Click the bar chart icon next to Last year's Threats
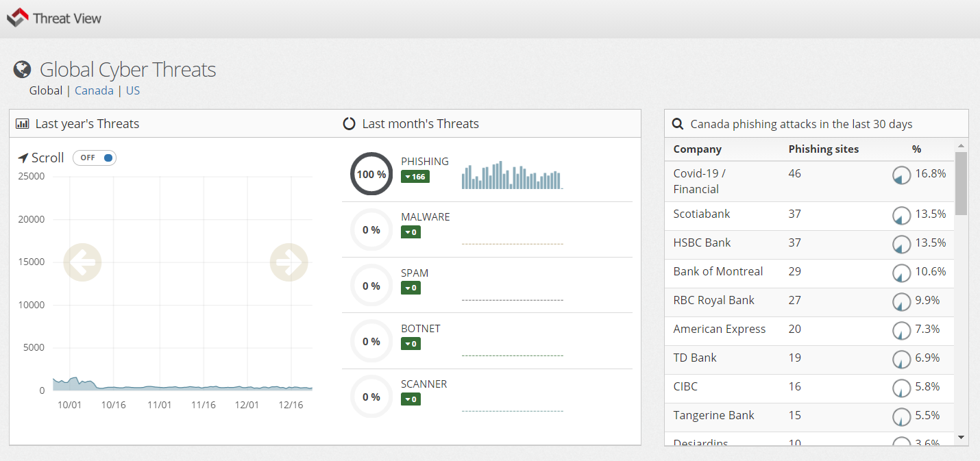The height and width of the screenshot is (461, 980). (23, 124)
